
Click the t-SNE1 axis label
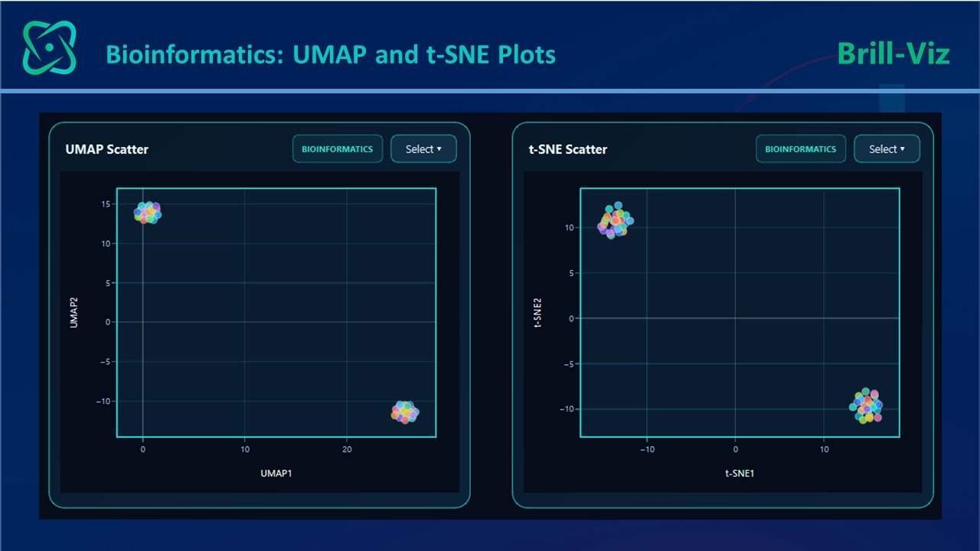(740, 473)
